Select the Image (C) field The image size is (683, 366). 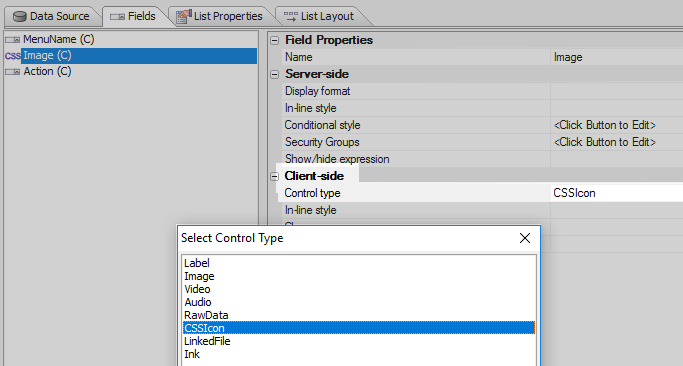[x=139, y=56]
